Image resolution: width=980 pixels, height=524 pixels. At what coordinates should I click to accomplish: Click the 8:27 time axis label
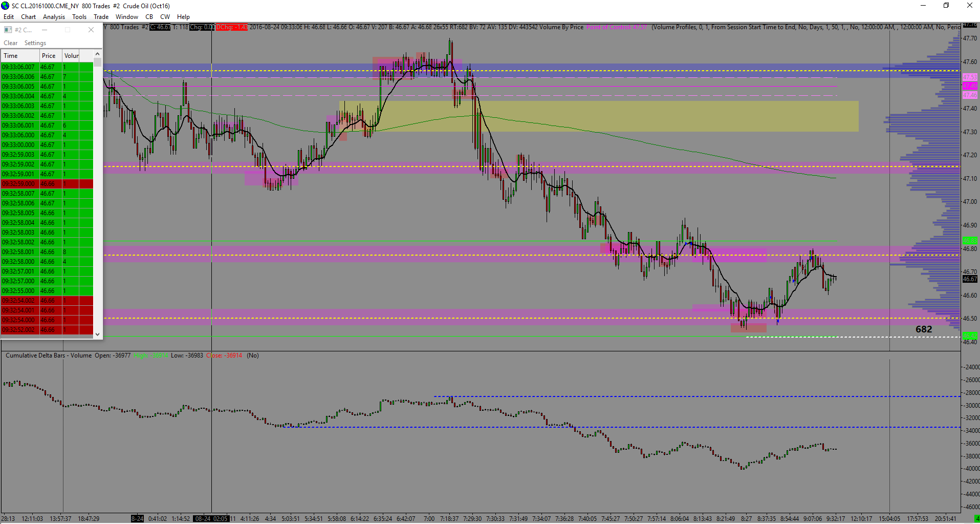(x=746, y=519)
